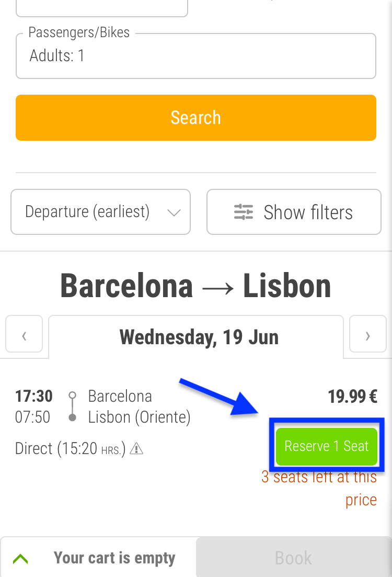Click the filter sliders icon
392x577 pixels.
(244, 212)
